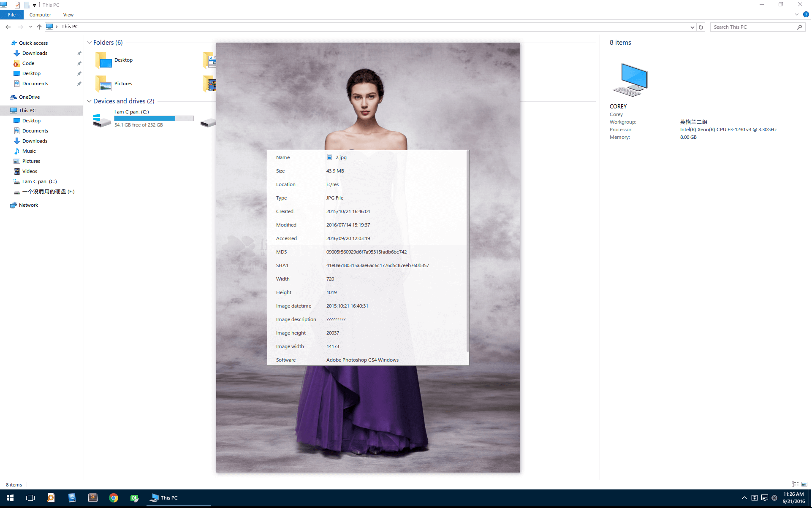The image size is (812, 508).
Task: Click the Search This PC input field
Action: point(754,26)
